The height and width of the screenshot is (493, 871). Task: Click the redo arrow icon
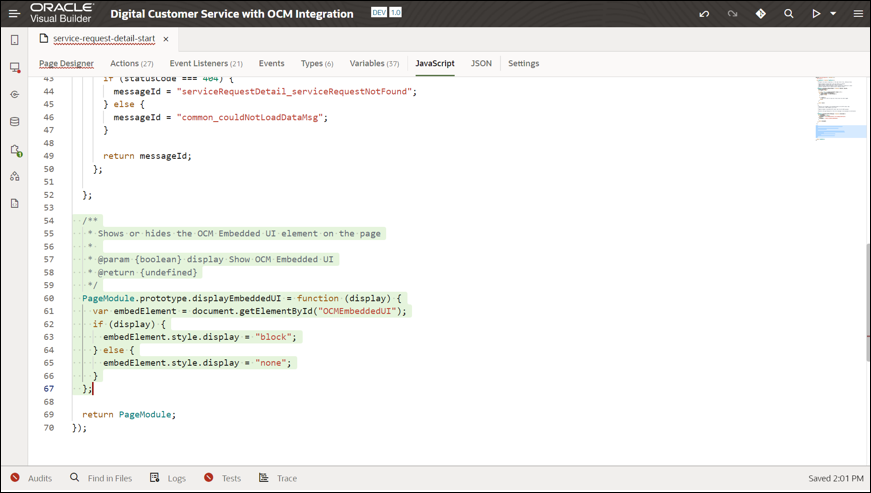tap(732, 14)
